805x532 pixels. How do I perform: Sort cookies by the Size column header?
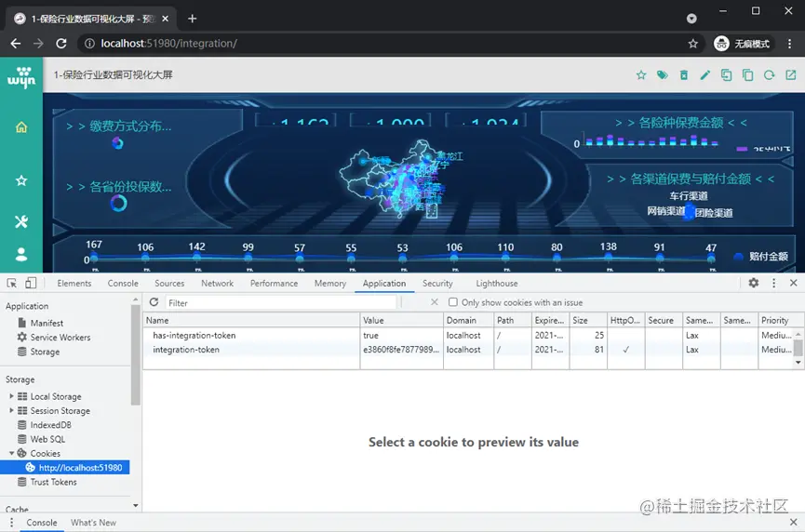[x=588, y=320]
